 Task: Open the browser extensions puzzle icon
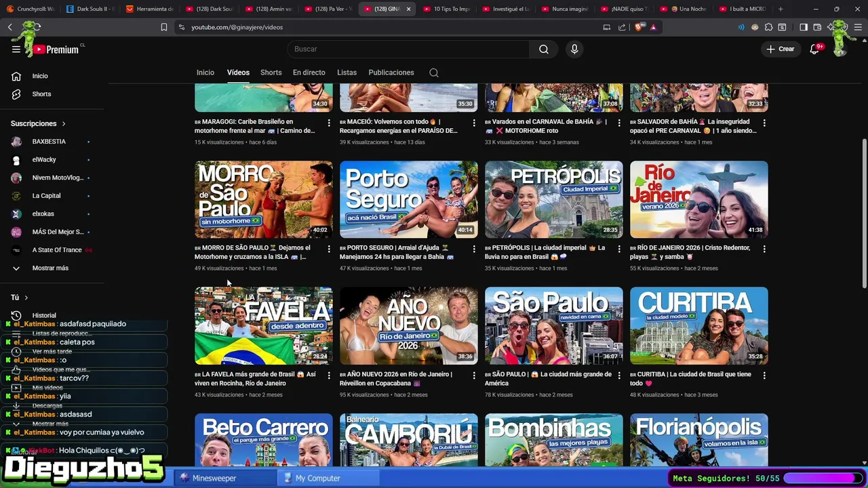[x=768, y=27]
